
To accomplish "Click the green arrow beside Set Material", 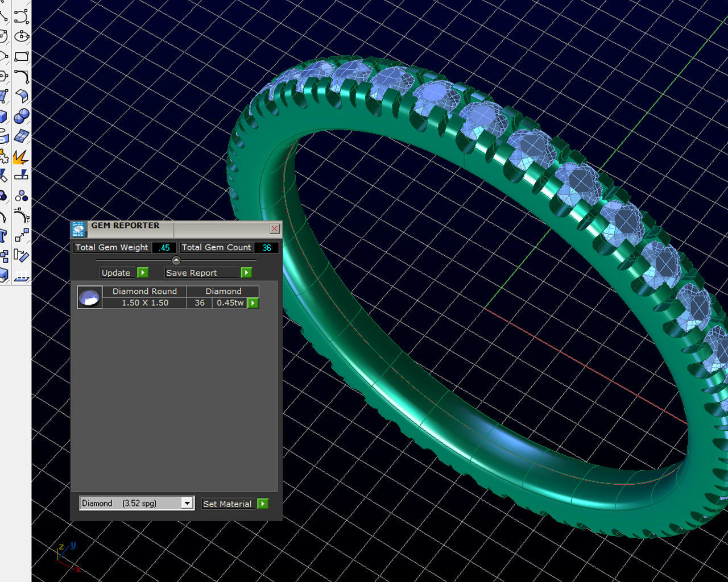I will 263,504.
